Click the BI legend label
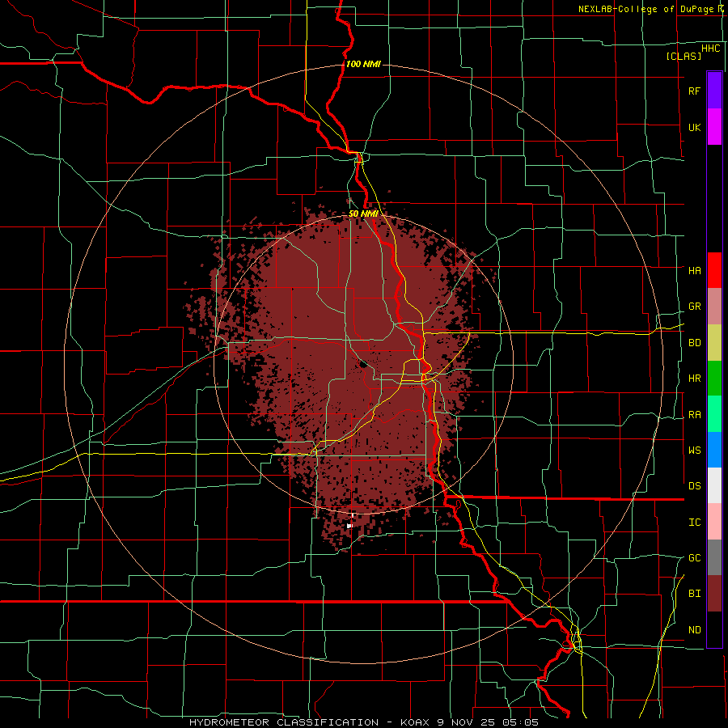The image size is (728, 728). tap(694, 594)
